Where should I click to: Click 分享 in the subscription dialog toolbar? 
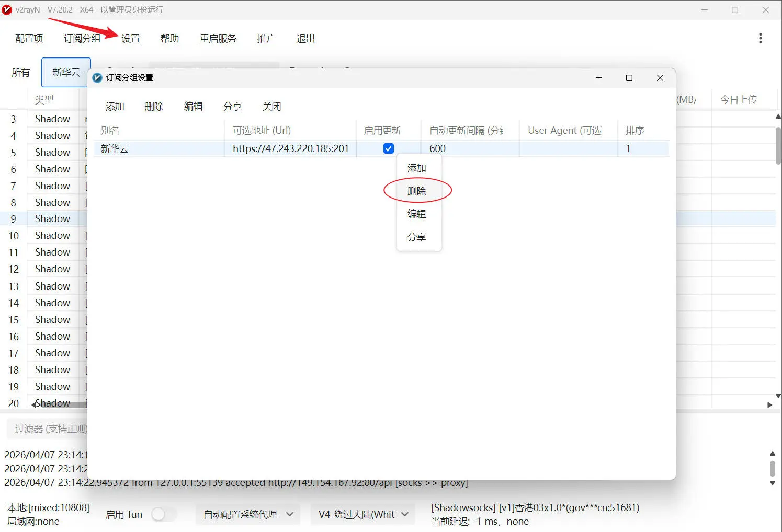tap(232, 106)
